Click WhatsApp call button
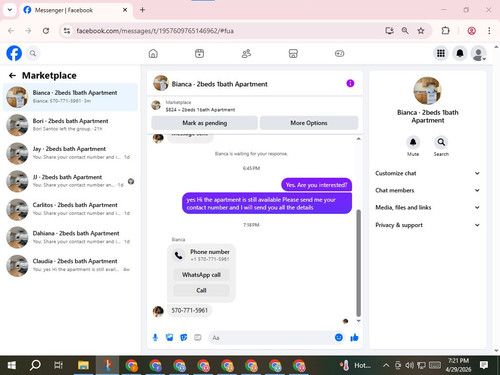 coord(201,275)
